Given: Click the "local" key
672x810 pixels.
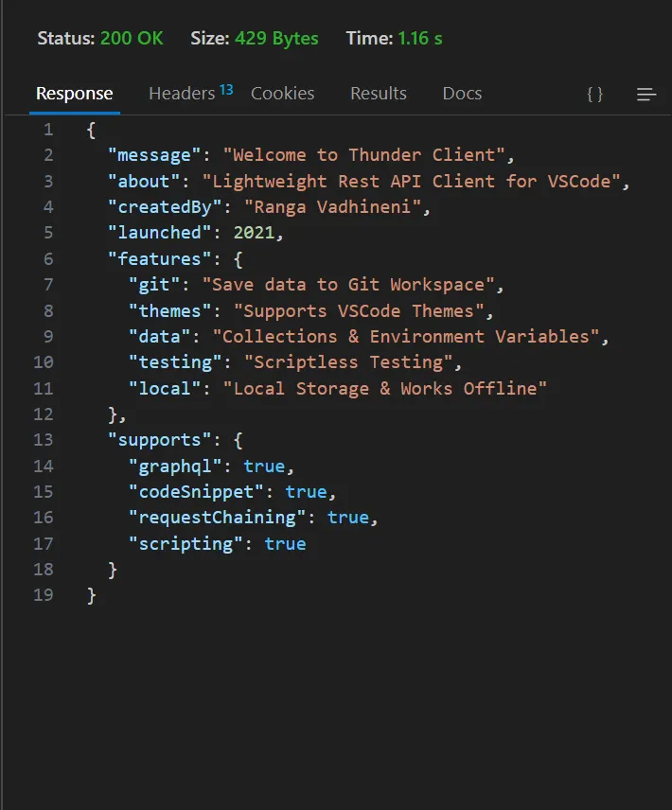Looking at the screenshot, I should (165, 389).
